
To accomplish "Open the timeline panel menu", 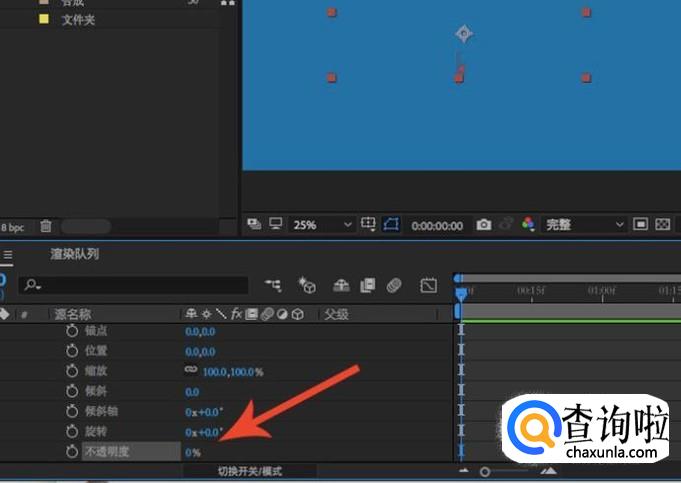I will coord(7,255).
